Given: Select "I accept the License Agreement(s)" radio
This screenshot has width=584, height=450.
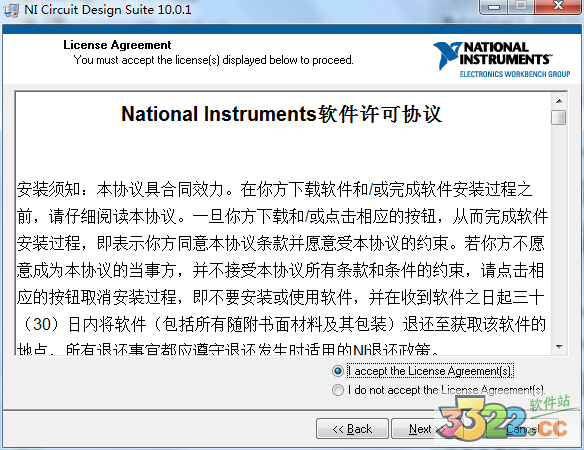Looking at the screenshot, I should [338, 371].
